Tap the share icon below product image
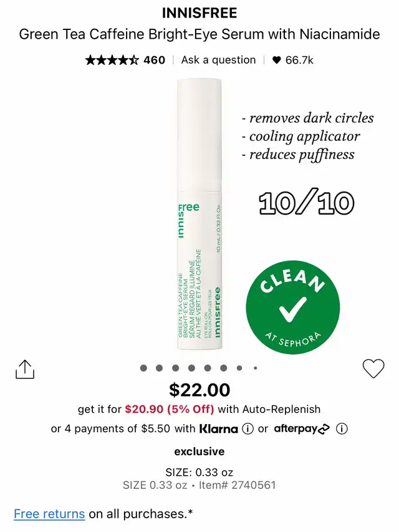This screenshot has width=399, height=532. pyautogui.click(x=25, y=369)
